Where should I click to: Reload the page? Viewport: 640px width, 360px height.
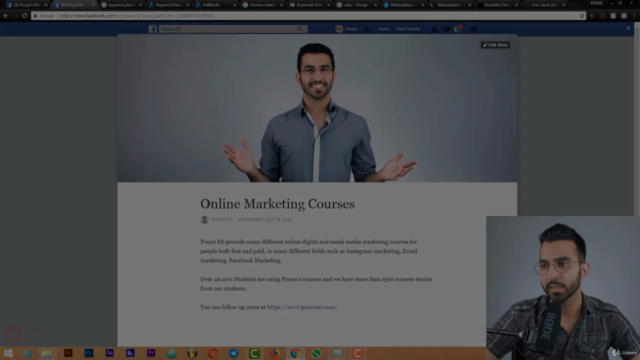24,16
